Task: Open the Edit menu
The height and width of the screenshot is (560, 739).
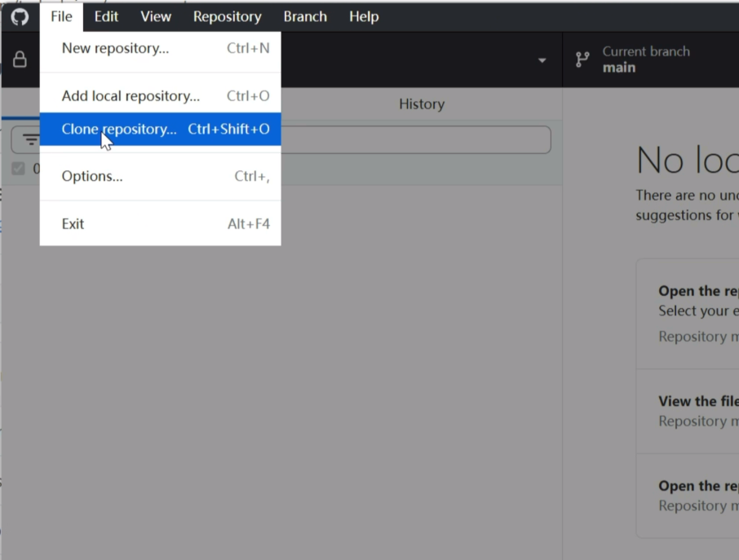Action: coord(106,16)
